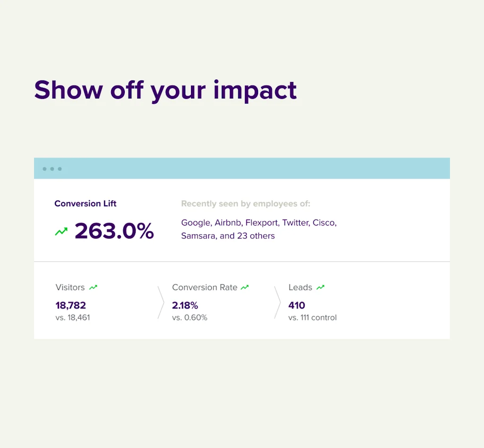Select the Conversion Lift label
This screenshot has height=448, width=484.
tap(85, 204)
